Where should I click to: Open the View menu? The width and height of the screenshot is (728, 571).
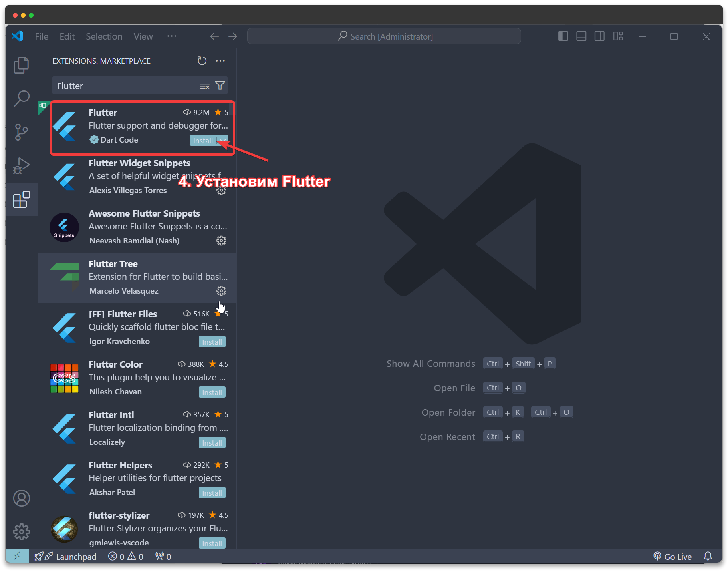[x=143, y=36]
